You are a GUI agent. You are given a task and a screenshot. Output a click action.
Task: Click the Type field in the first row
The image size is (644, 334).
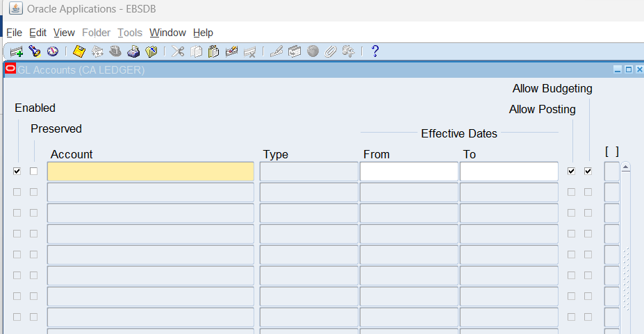[309, 172]
